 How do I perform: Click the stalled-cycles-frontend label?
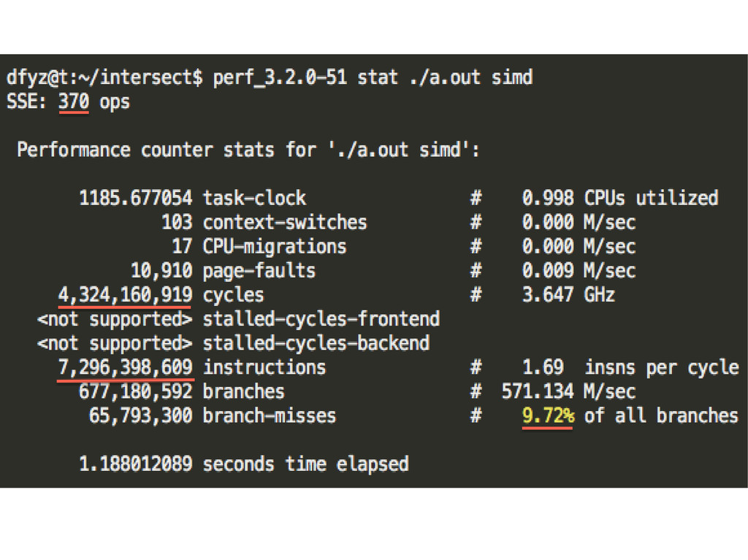[x=321, y=319]
